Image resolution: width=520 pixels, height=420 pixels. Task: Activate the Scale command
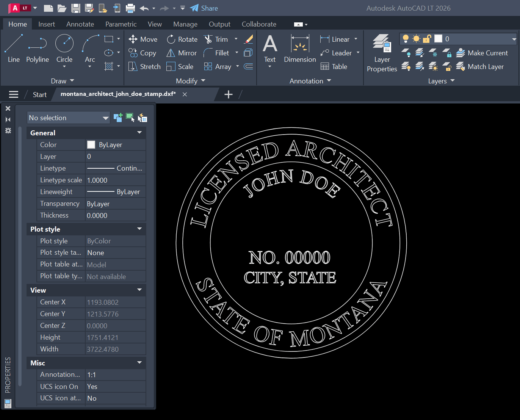[180, 66]
